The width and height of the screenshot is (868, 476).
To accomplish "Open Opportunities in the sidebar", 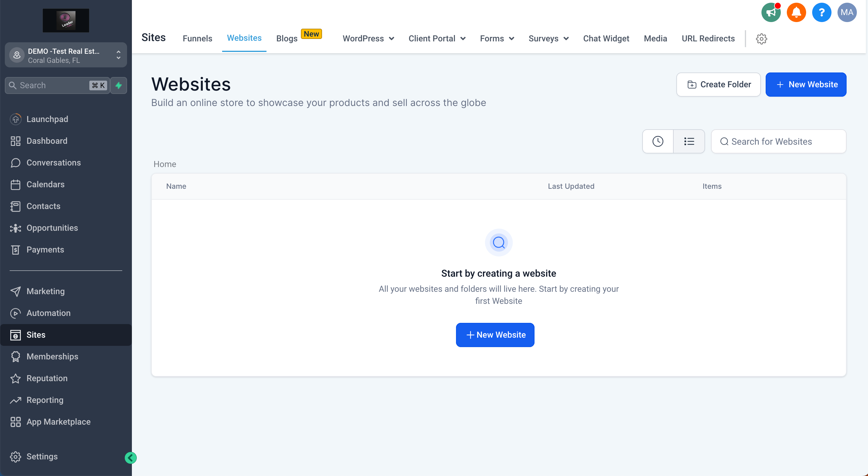I will [52, 228].
